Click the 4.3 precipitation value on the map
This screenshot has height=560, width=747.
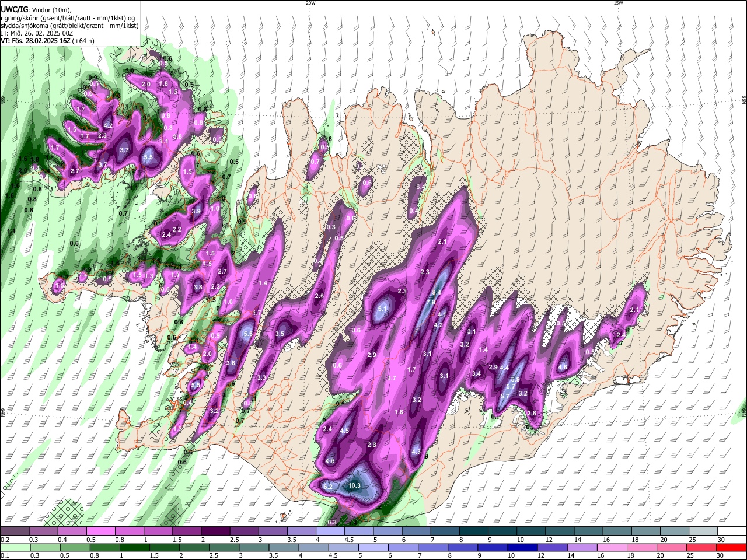416,452
